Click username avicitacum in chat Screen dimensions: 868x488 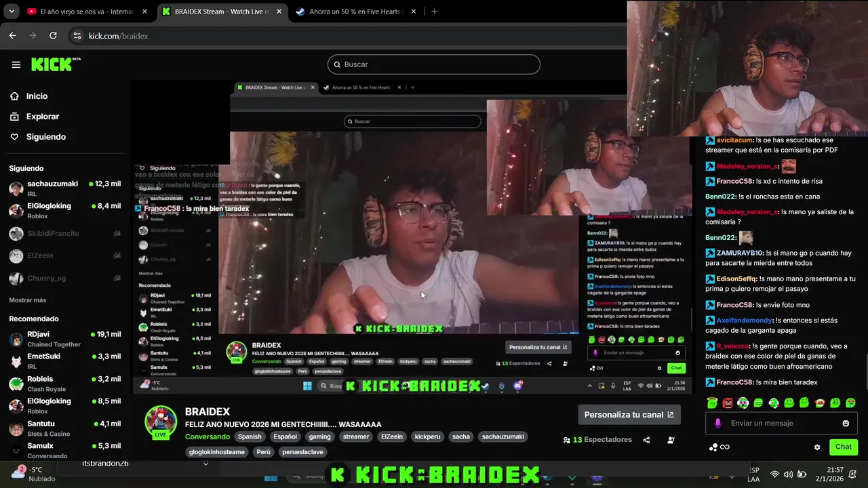tap(734, 140)
